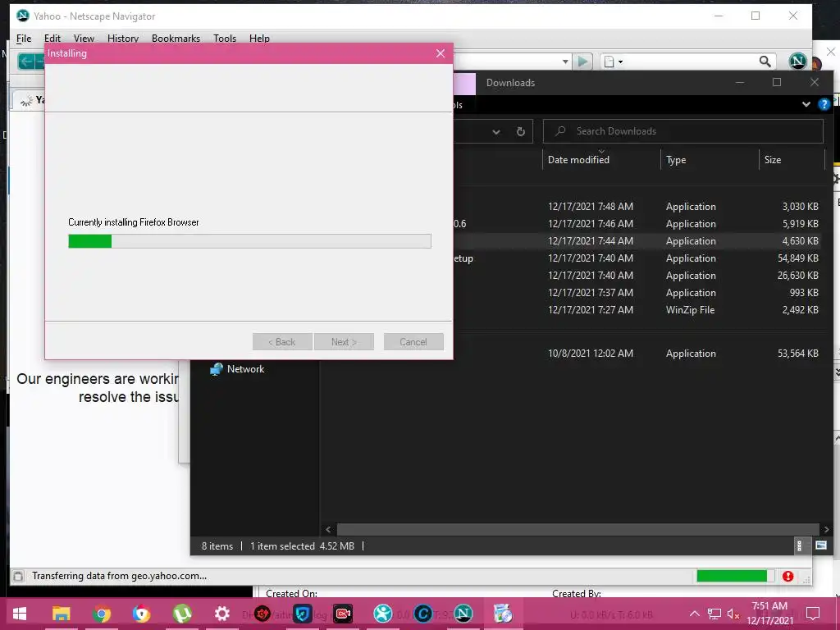Open the address path dropdown in Downloads window
This screenshot has width=840, height=630.
(x=496, y=132)
